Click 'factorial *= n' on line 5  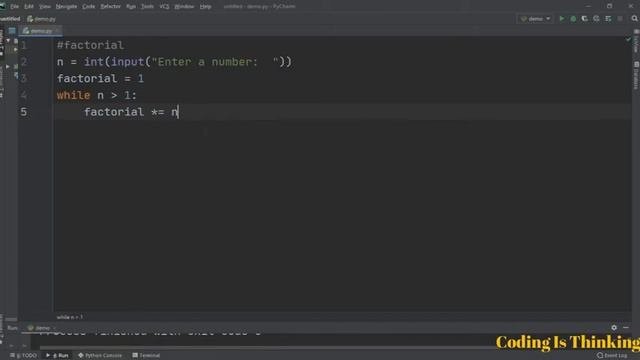coord(131,112)
